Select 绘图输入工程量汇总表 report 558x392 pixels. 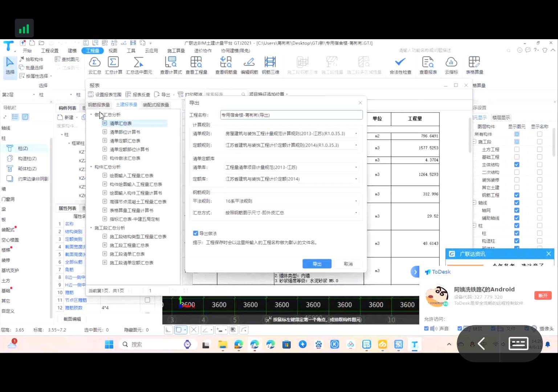pos(131,176)
